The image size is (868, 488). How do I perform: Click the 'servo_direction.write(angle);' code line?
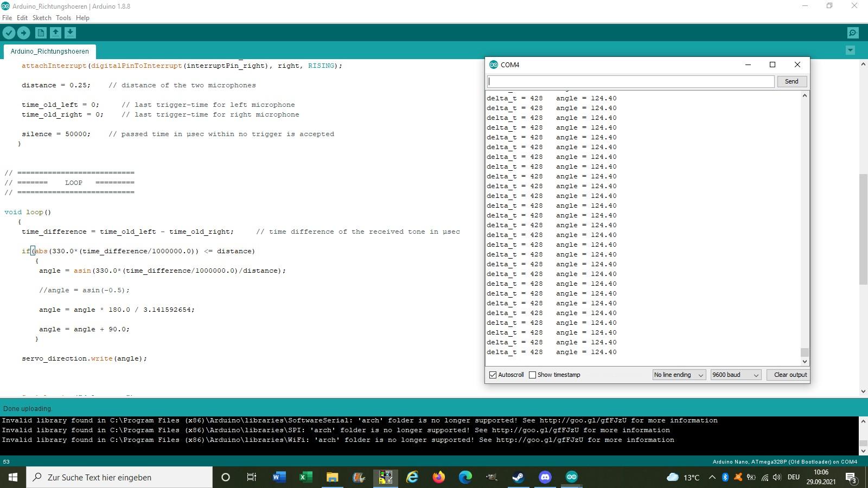pos(84,358)
